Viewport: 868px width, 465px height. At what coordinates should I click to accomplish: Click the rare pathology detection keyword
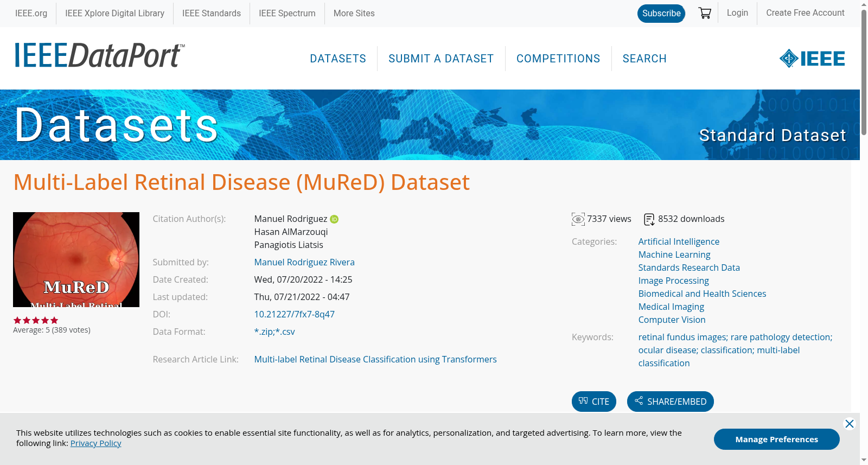781,337
